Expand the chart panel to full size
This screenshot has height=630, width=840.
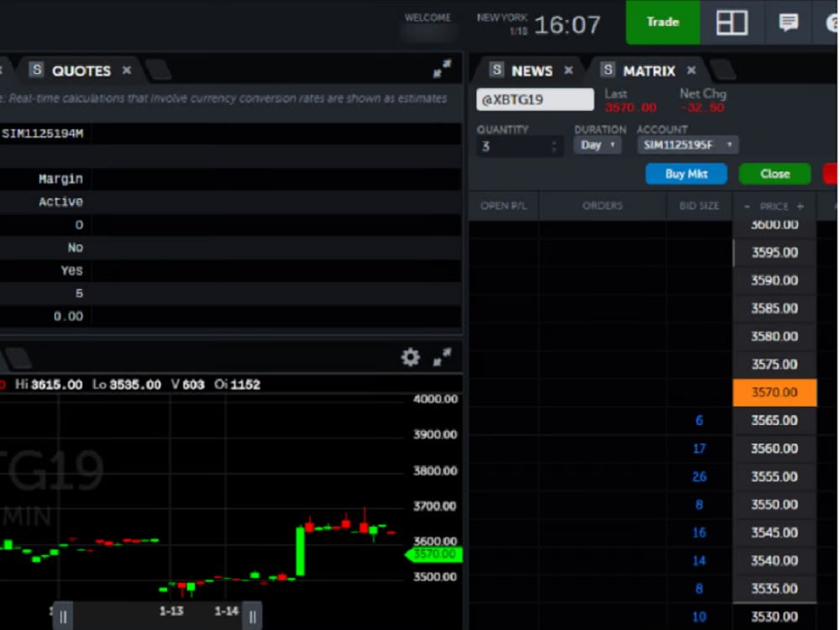coord(442,357)
